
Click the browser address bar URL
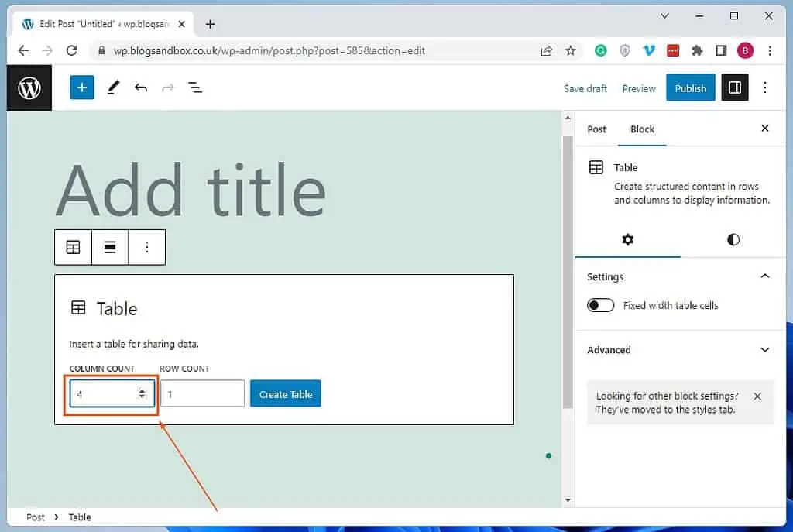tap(269, 50)
